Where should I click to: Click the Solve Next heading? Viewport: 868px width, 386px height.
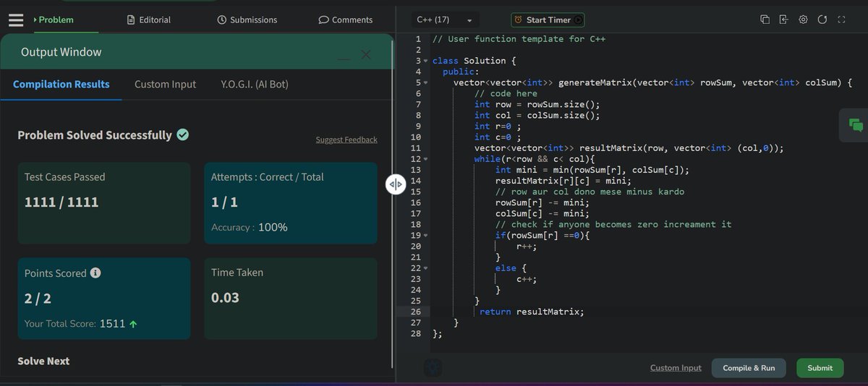[x=43, y=361]
